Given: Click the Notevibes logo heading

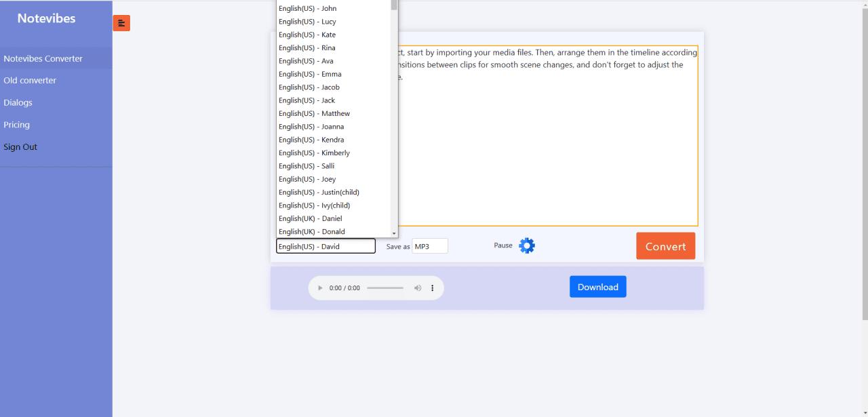Looking at the screenshot, I should pos(47,18).
